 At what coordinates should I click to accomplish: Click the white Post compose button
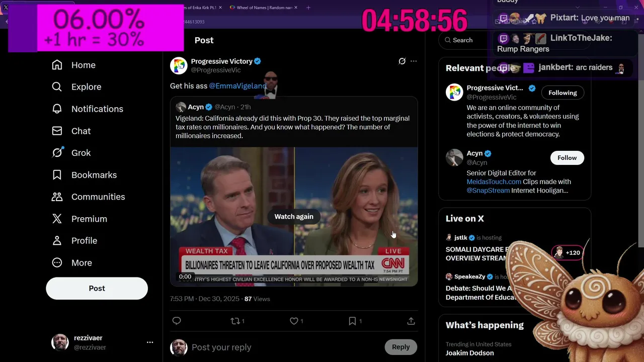tap(97, 288)
